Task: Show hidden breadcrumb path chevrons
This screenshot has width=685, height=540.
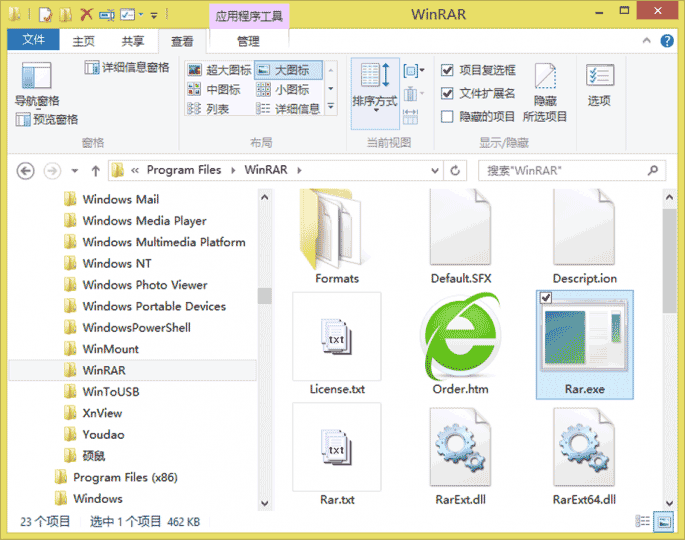Action: tap(135, 170)
